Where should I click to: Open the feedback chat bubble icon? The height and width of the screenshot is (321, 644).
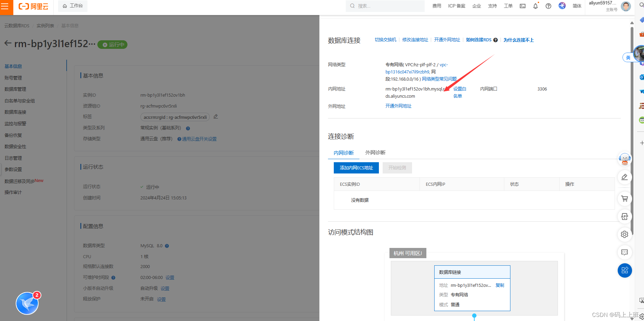625,252
